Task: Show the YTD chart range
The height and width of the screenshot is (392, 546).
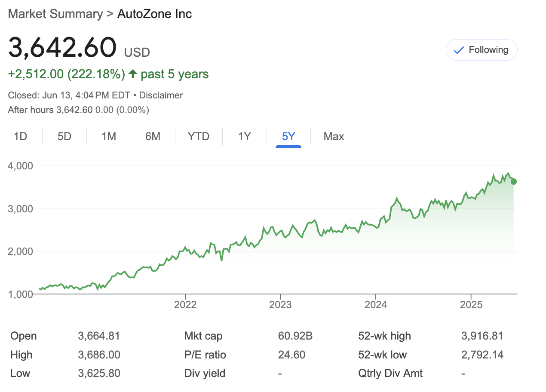Action: tap(198, 137)
